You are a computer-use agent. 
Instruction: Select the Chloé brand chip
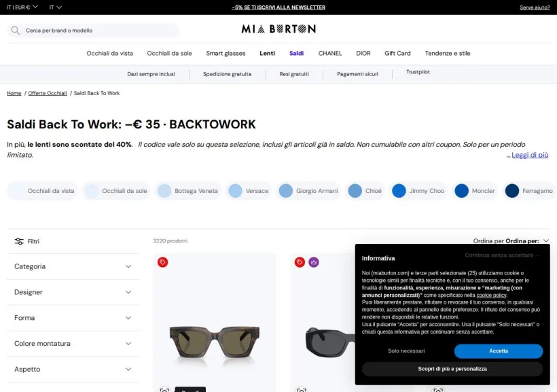coord(365,191)
